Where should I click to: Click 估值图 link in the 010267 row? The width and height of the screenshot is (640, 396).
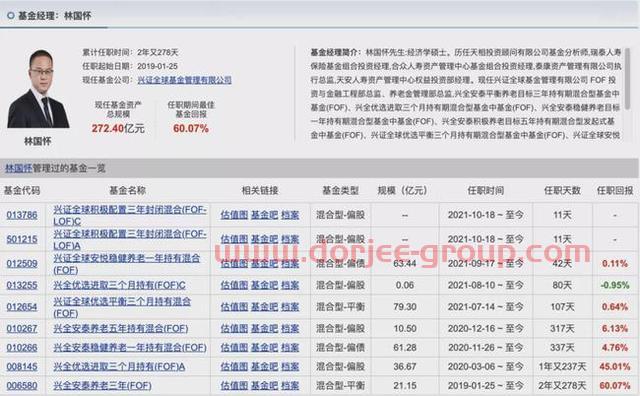[x=234, y=328]
